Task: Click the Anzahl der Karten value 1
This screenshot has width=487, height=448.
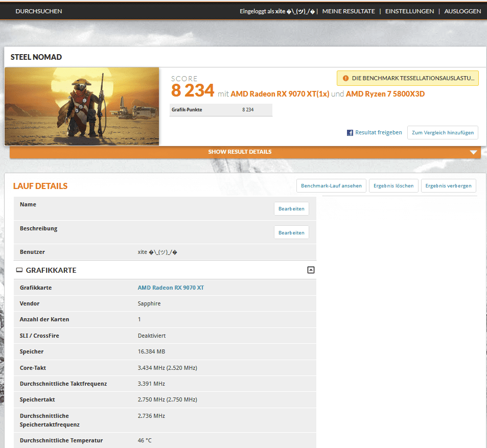Action: (139, 319)
